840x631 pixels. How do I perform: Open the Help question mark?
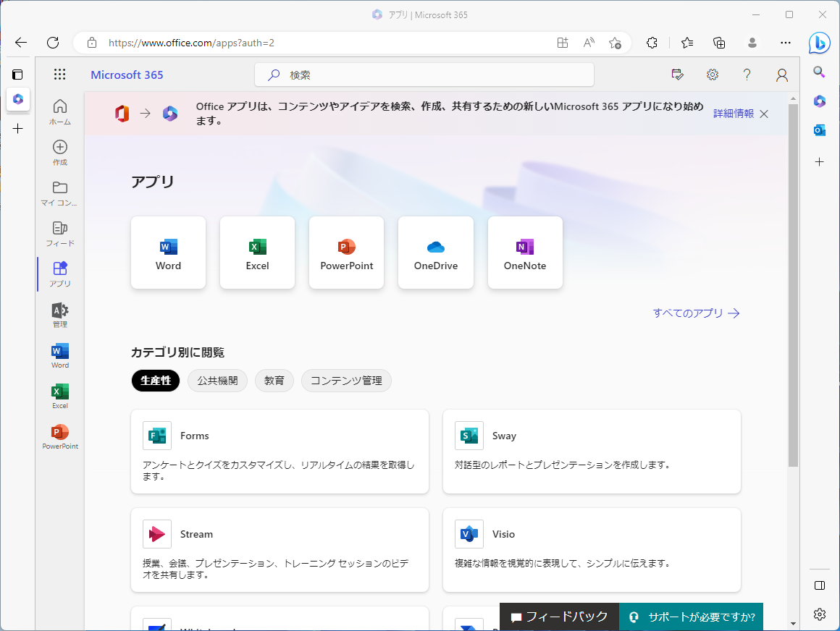747,75
